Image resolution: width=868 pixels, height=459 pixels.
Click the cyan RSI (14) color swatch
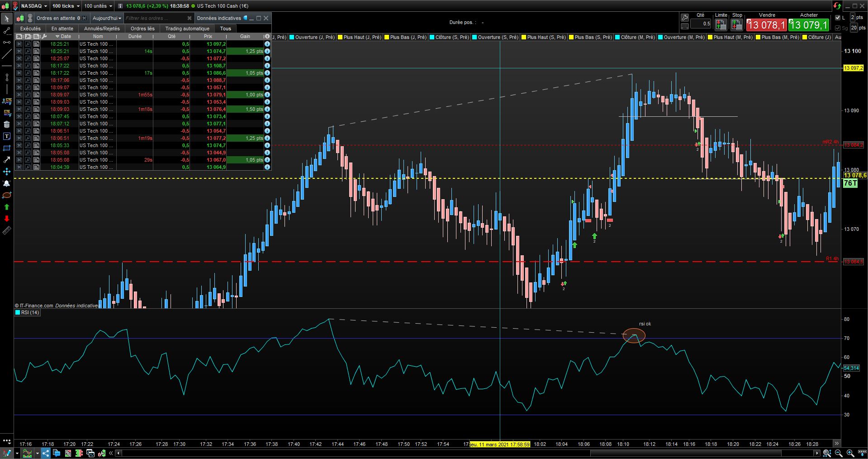tap(17, 312)
